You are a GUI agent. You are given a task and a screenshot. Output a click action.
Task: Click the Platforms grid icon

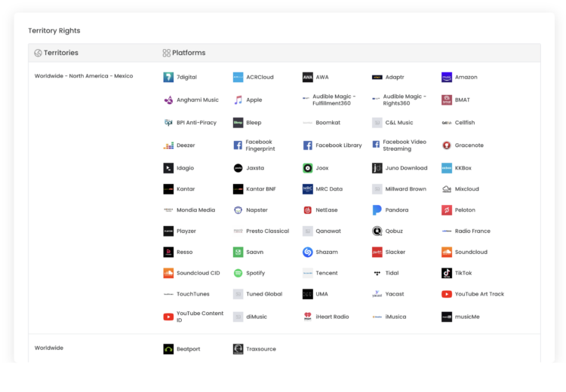point(167,53)
